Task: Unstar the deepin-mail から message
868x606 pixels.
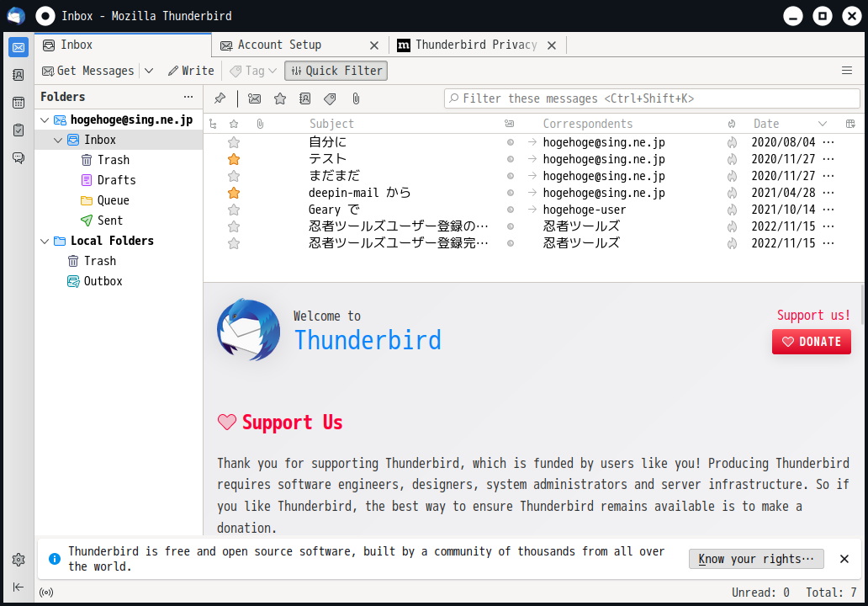Action: [x=234, y=193]
